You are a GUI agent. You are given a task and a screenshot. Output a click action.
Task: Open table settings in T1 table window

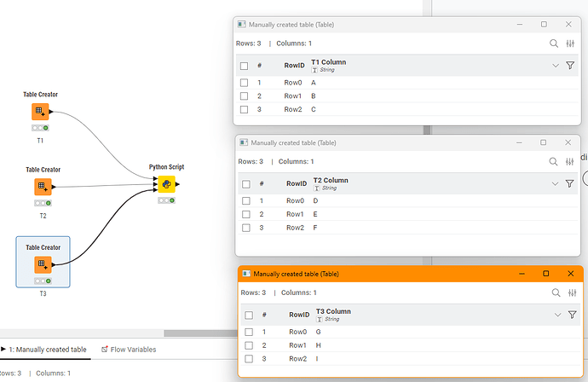[571, 43]
